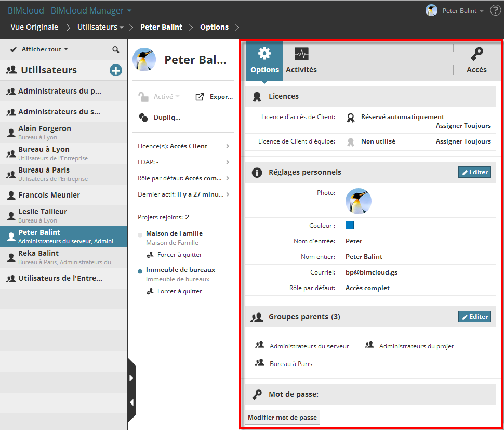Select Peter Balint in user list
Screen dimensions: 504x430
point(63,237)
